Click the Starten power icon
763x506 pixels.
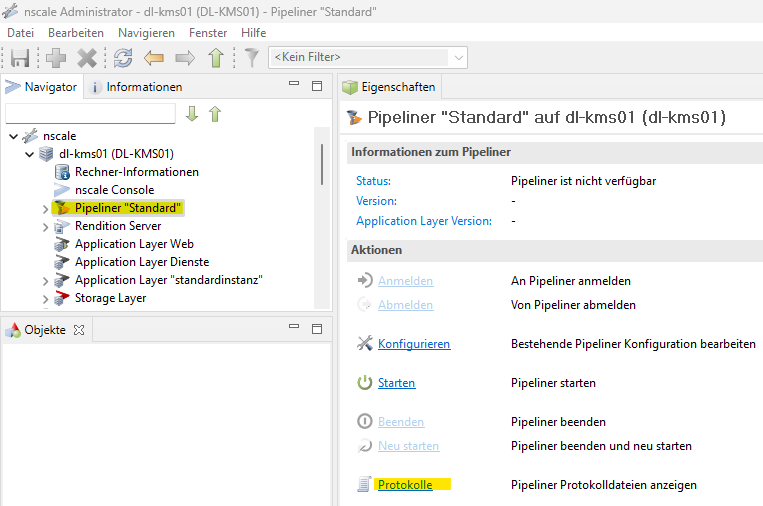point(364,383)
